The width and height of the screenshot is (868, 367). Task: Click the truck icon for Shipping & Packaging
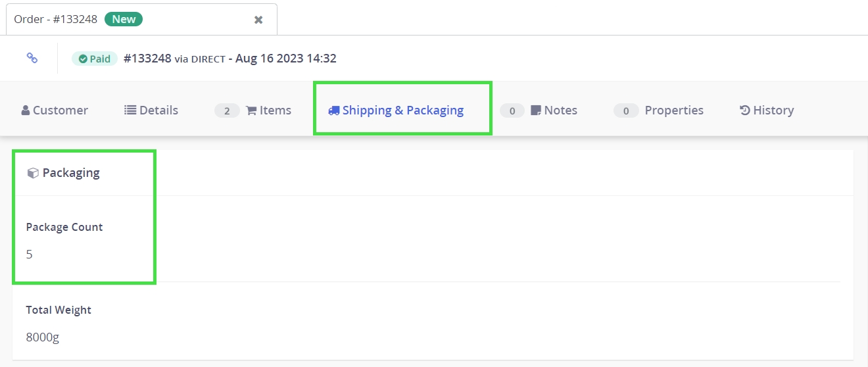[x=334, y=110]
